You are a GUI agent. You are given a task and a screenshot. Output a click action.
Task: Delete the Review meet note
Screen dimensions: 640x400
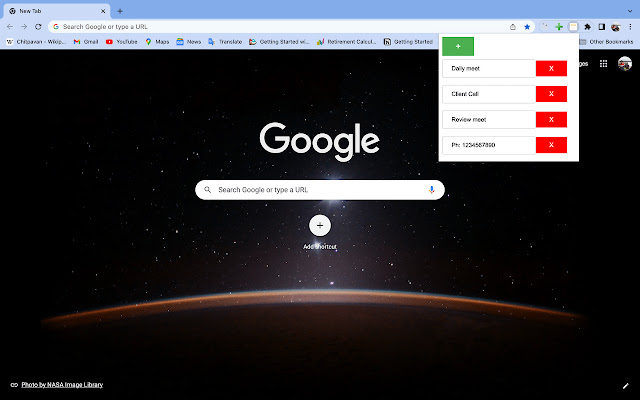(x=551, y=120)
